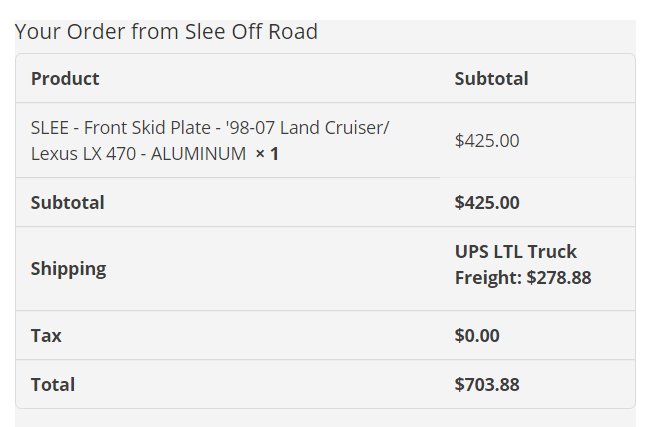Select the Subtotal row label
The image size is (664, 427).
(67, 203)
